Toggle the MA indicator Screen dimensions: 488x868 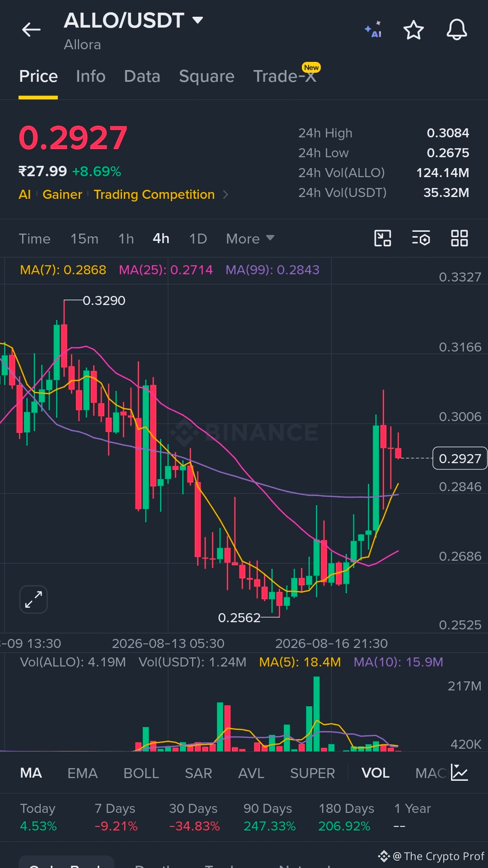(31, 773)
